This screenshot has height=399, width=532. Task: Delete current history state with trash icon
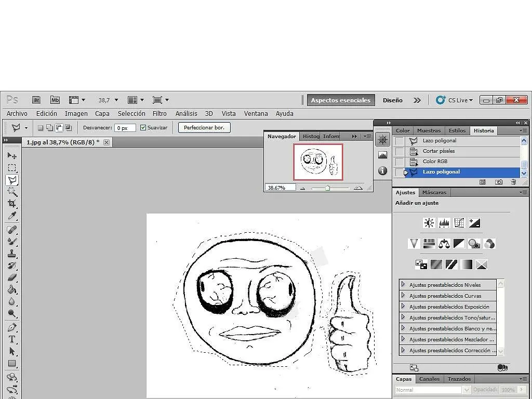(514, 182)
